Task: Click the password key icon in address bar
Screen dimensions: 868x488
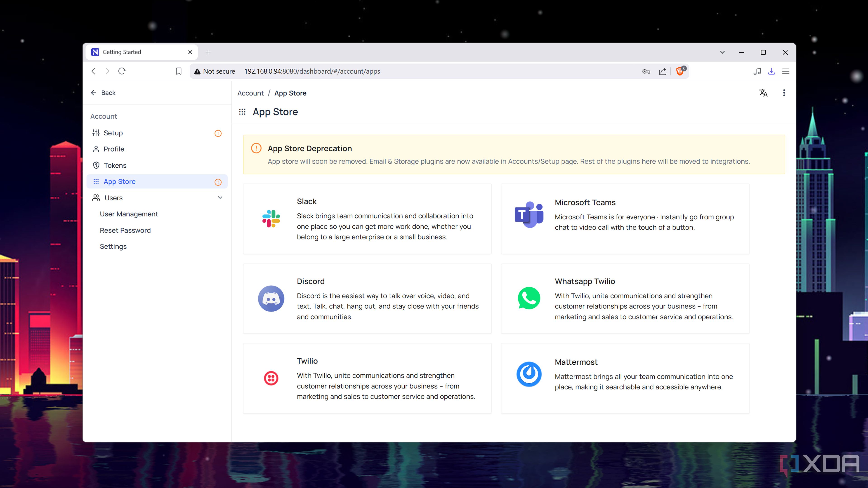Action: point(646,71)
